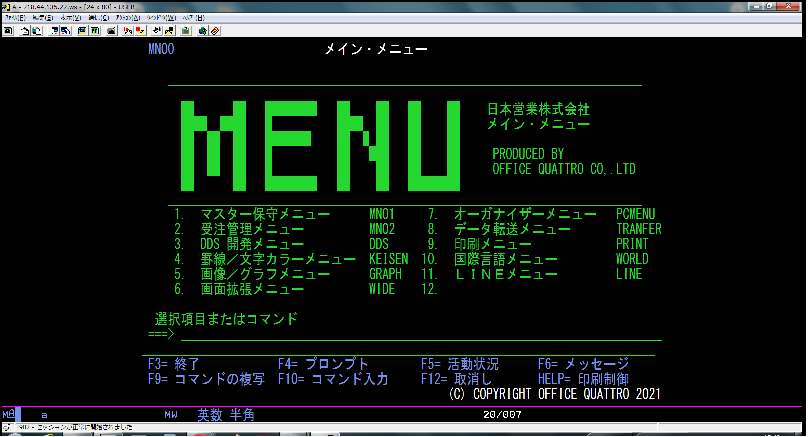Open keyboard remap toolbar icon

[110, 30]
